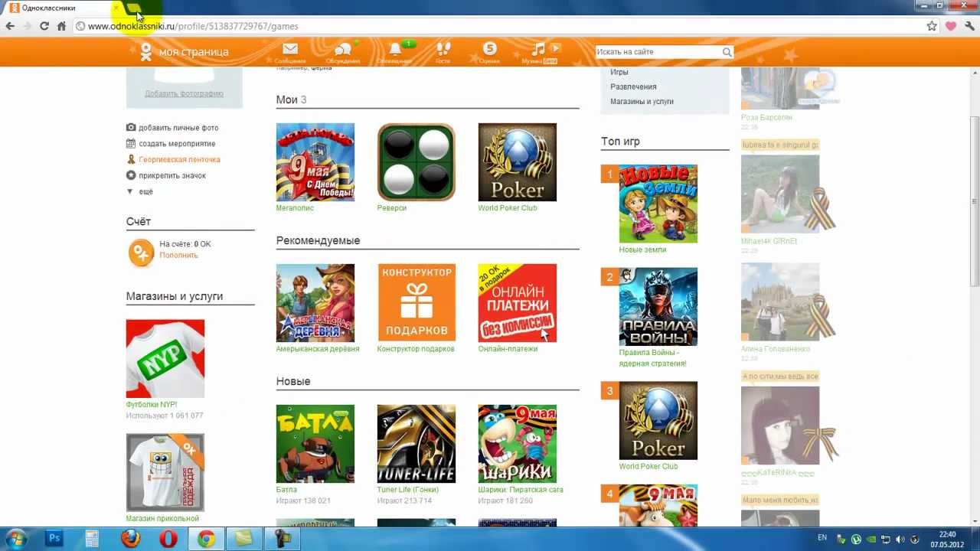
Task: Open the Батла game thumbnail
Action: coord(315,444)
